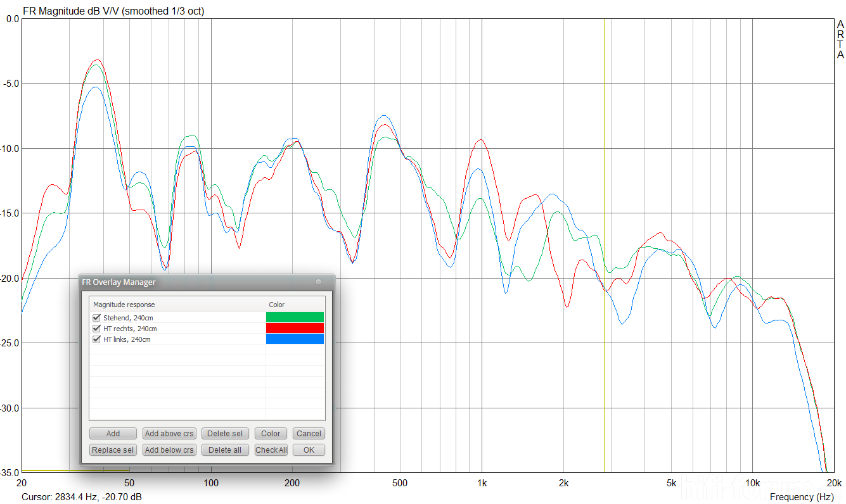Disable the HT links, 240cm overlay checkbox
The width and height of the screenshot is (846, 504).
[x=97, y=339]
